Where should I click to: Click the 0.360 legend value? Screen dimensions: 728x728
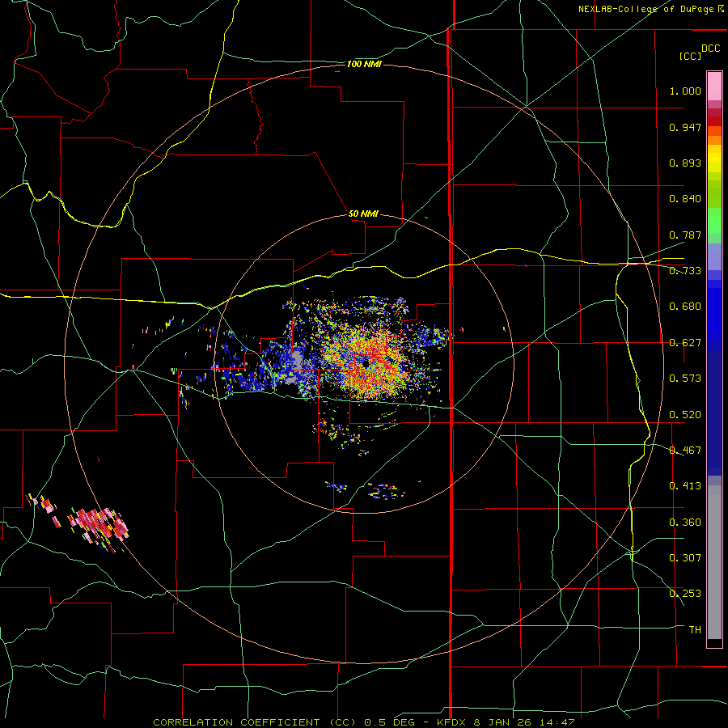pos(685,523)
